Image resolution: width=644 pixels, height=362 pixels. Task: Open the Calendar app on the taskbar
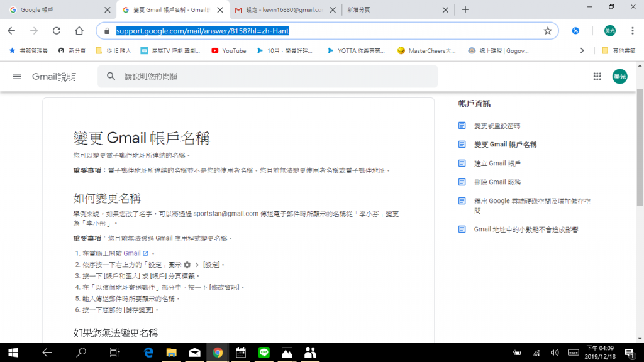coord(241,353)
